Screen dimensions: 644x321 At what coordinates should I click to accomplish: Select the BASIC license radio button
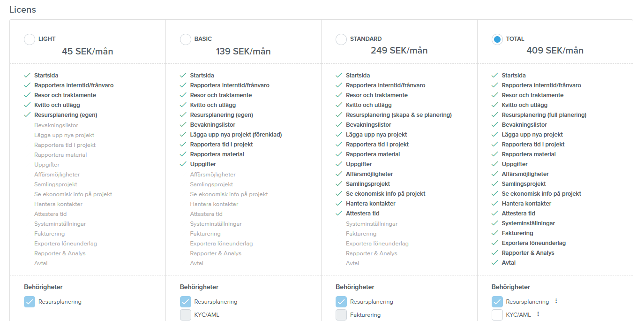[186, 39]
